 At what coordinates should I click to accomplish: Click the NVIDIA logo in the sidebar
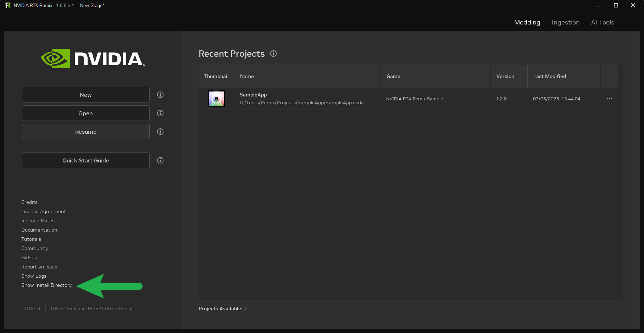[93, 58]
